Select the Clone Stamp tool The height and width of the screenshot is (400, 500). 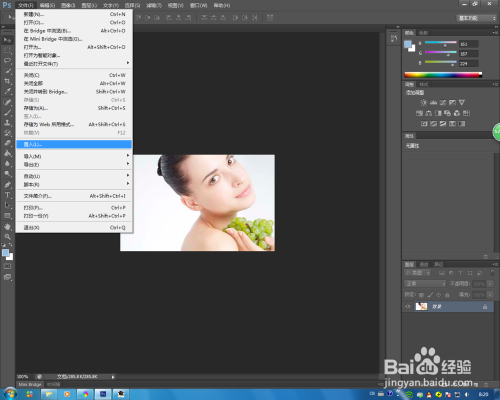tap(7, 123)
